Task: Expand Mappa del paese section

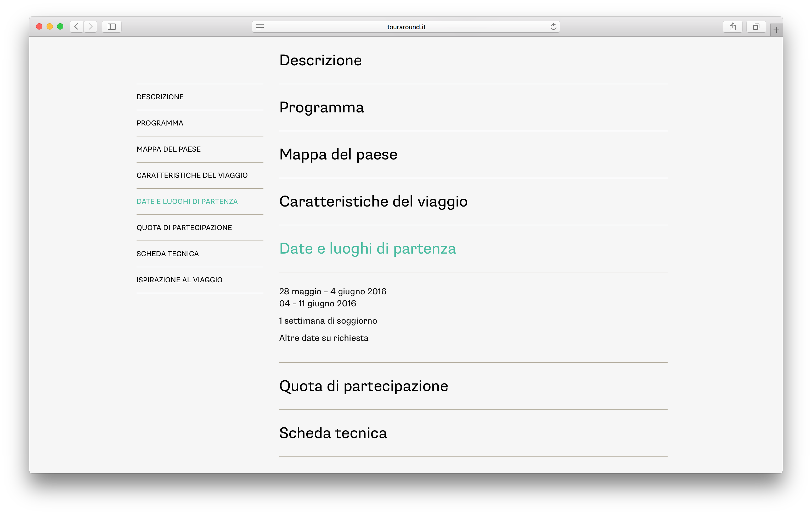Action: pyautogui.click(x=338, y=154)
